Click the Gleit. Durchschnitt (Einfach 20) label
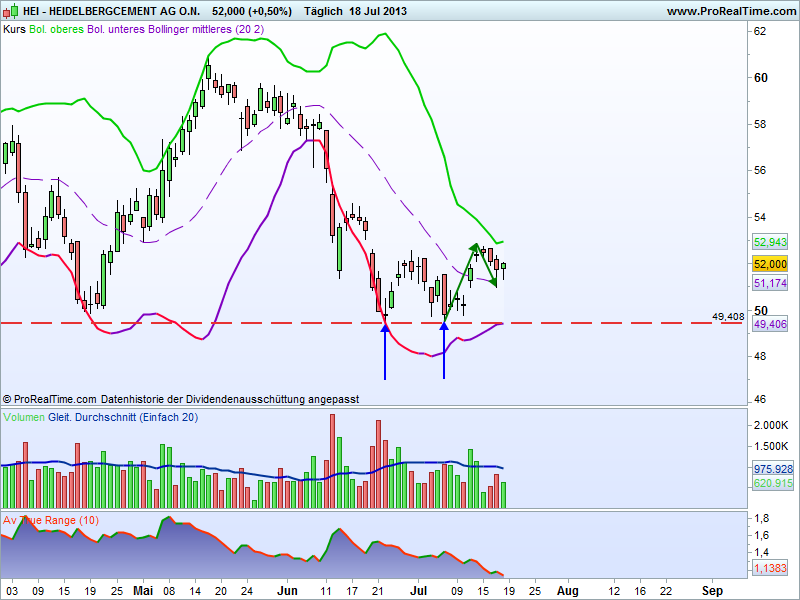This screenshot has height=600, width=800. click(123, 417)
